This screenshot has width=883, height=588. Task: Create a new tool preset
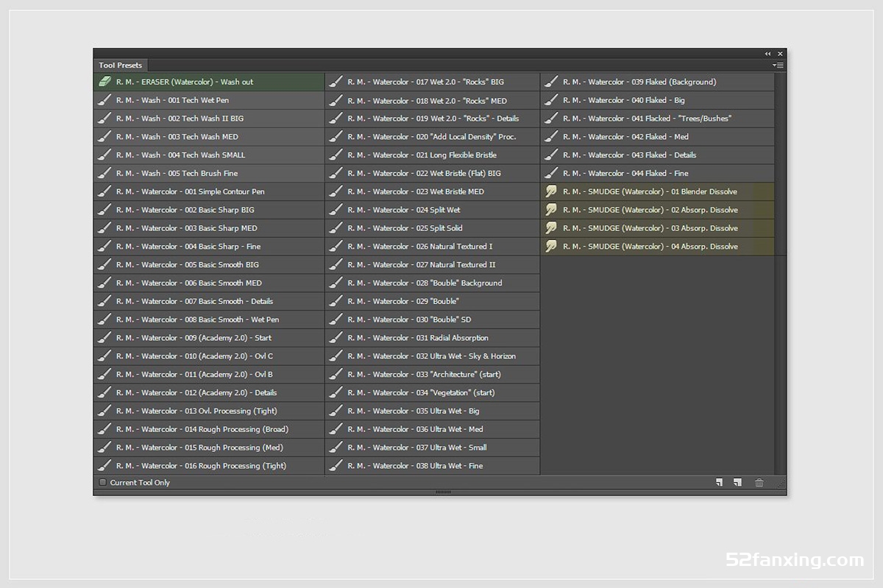tap(737, 483)
